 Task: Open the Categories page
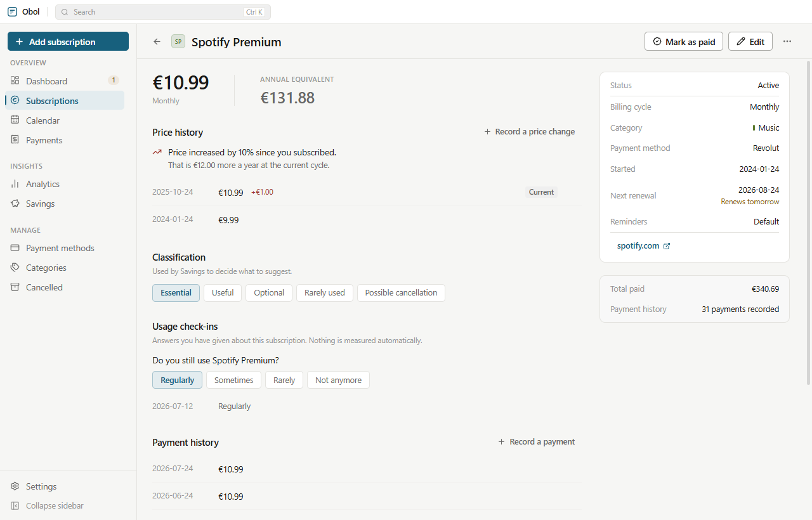click(x=65, y=267)
